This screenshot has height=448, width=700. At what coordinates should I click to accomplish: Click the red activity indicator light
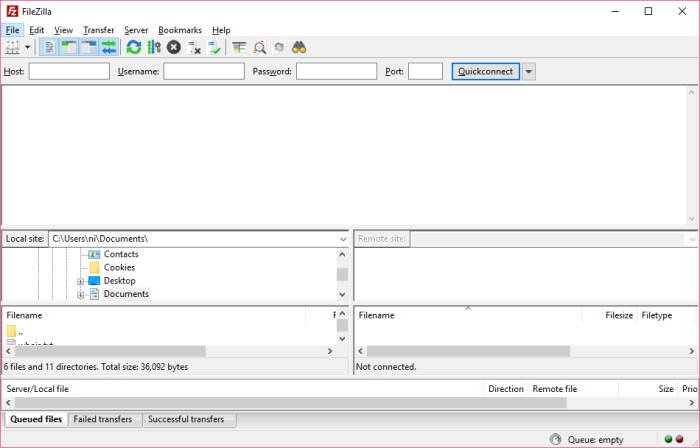pyautogui.click(x=680, y=439)
